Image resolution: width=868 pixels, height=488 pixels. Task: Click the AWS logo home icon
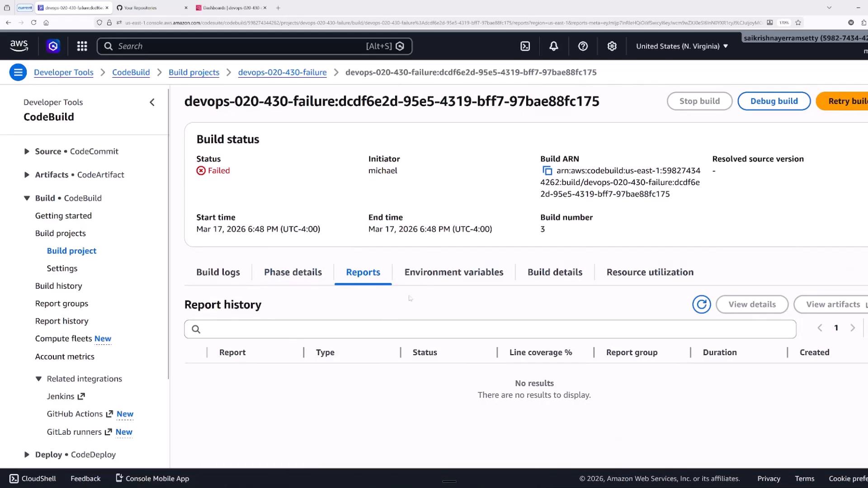coord(19,46)
